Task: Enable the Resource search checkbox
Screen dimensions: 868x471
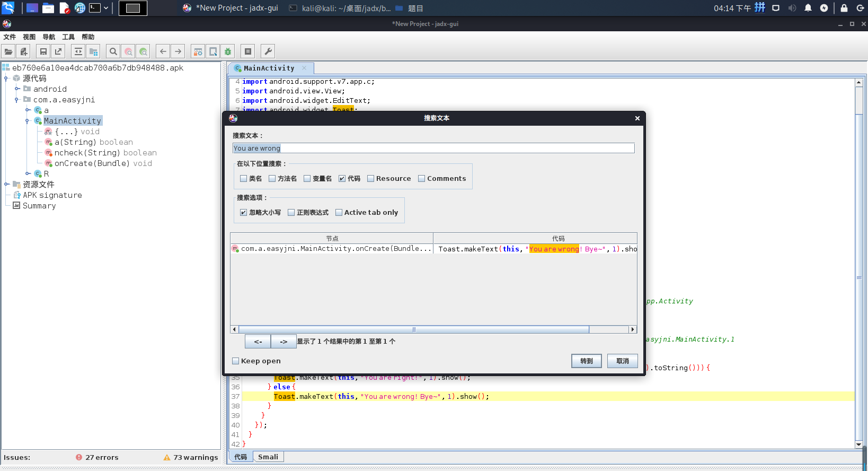Action: [x=371, y=179]
